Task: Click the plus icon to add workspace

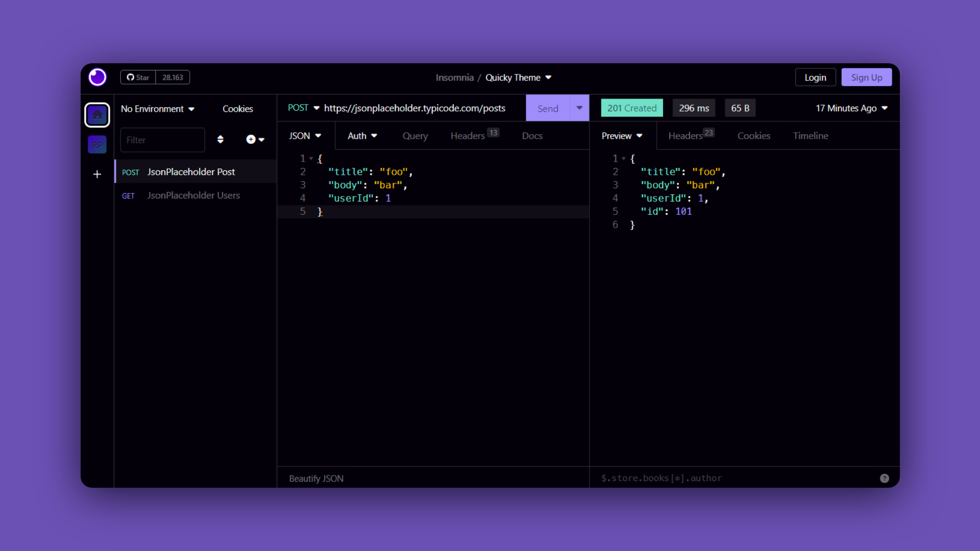Action: 97,174
